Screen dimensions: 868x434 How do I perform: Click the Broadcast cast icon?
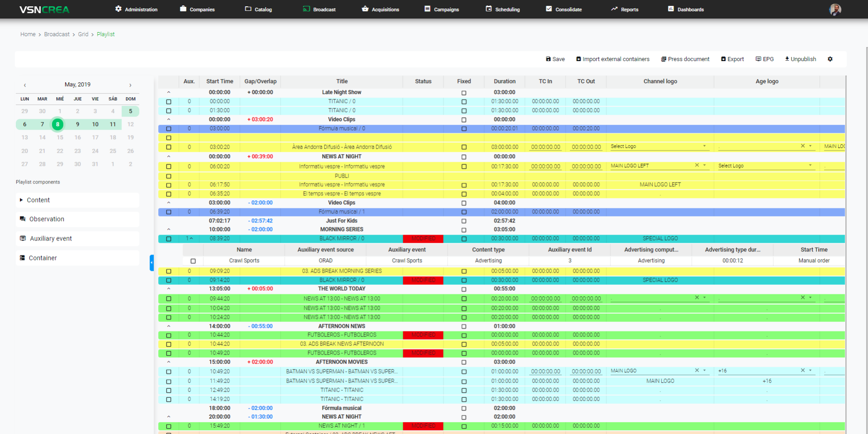[307, 9]
